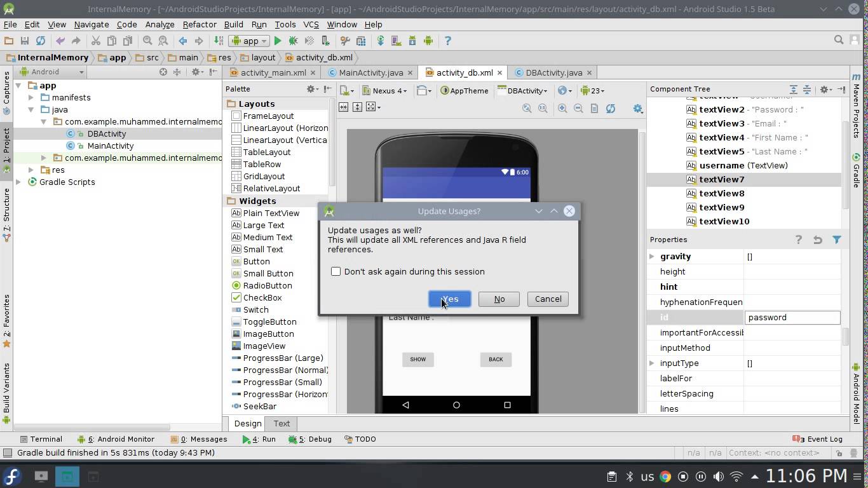Open the SDK Manager icon

tap(412, 40)
